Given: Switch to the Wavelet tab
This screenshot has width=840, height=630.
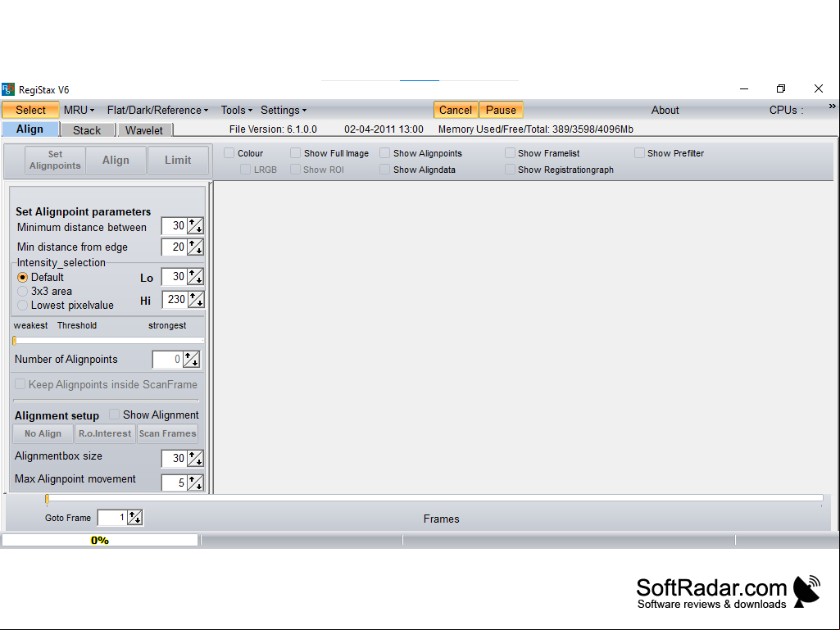Looking at the screenshot, I should click(144, 130).
